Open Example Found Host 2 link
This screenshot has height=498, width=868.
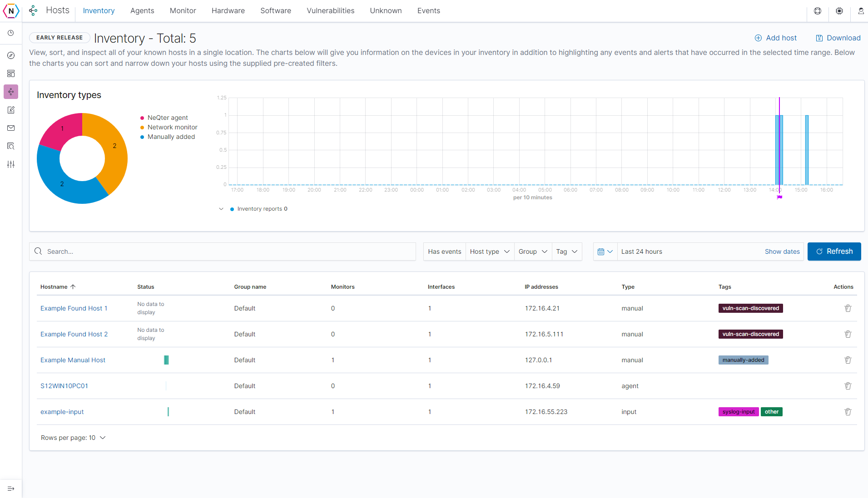(x=74, y=334)
